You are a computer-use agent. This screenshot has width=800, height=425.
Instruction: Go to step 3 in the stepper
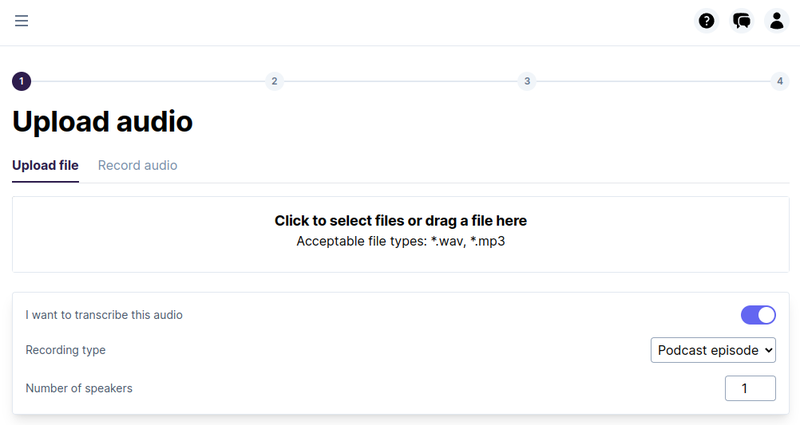point(527,81)
